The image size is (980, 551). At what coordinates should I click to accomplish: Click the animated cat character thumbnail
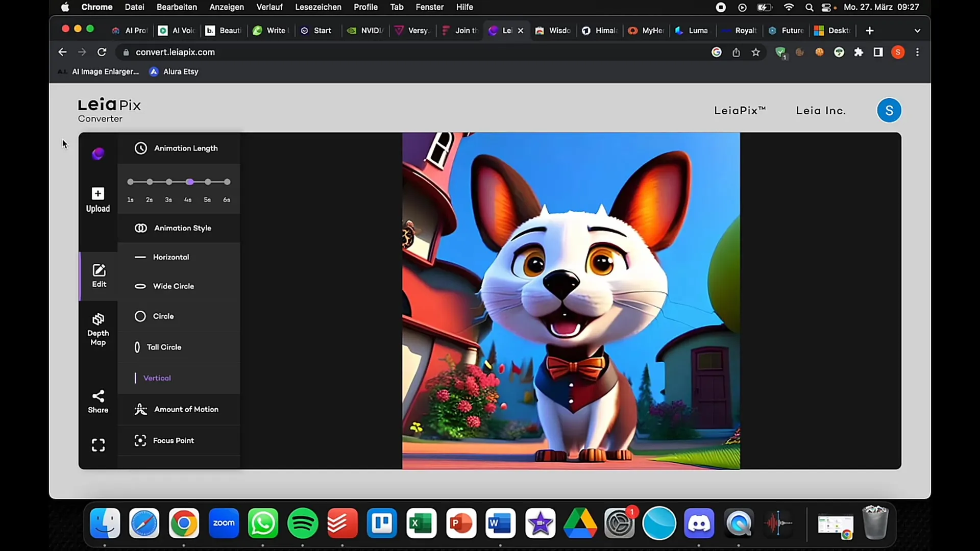tap(570, 300)
